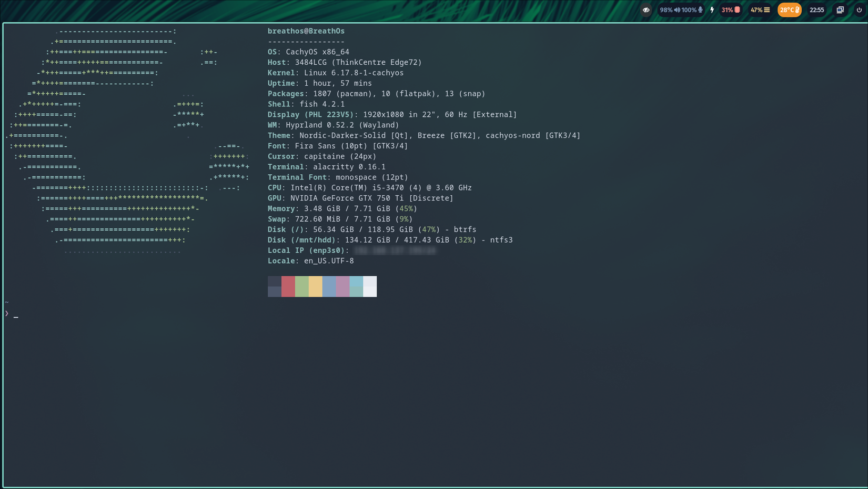Click the breathos@BreathOs header text
The image size is (868, 489).
pyautogui.click(x=306, y=31)
